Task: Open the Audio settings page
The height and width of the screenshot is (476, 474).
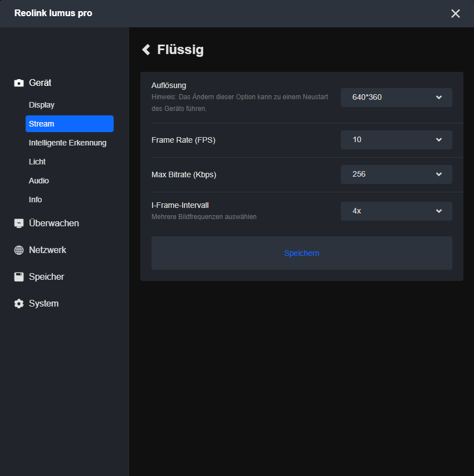Action: point(39,181)
